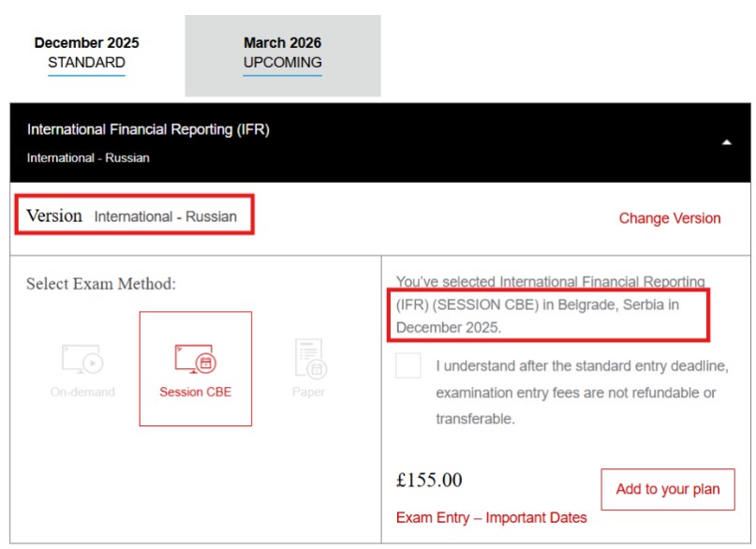Collapse the IFR exam header arrow
This screenshot has width=756, height=549.
point(726,143)
